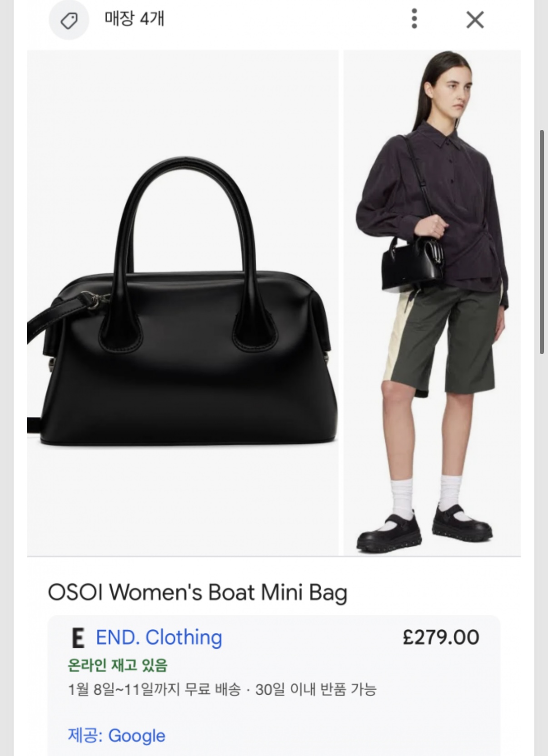The width and height of the screenshot is (548, 756).
Task: View the model wearing the bag photo
Action: coord(432,302)
